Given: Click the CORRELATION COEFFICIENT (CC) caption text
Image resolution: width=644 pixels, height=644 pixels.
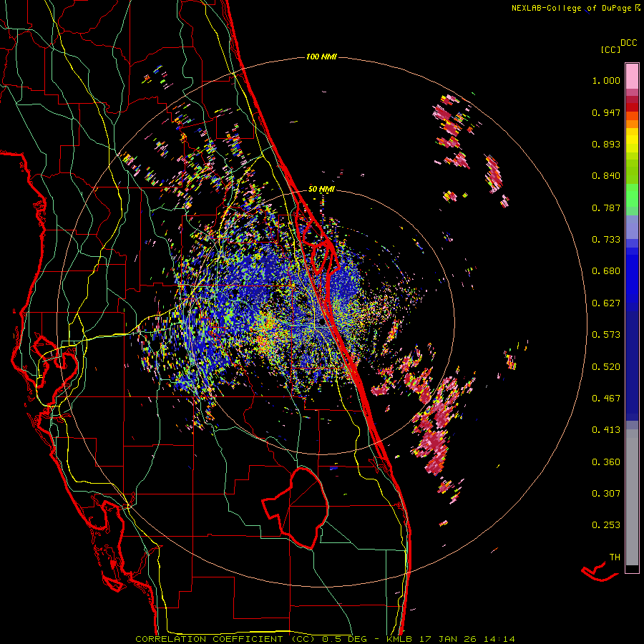Looking at the screenshot, I should tap(225, 639).
